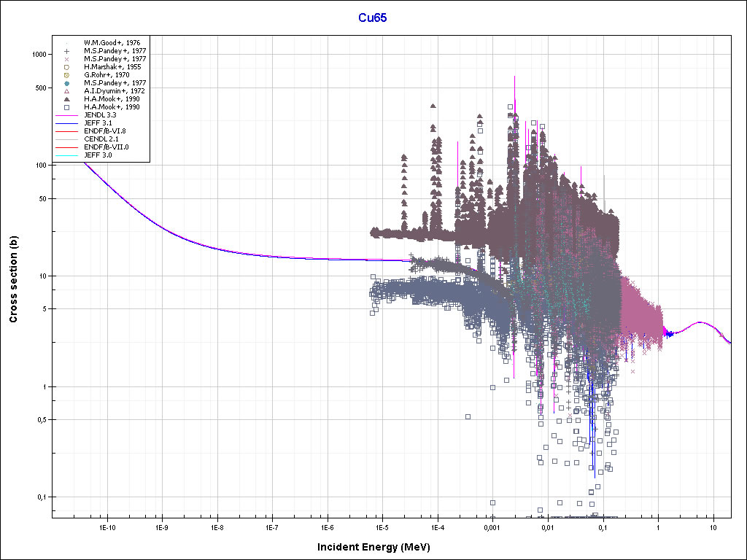Click the A.I.Dyumin+ 1972 open triangle marker

66,91
